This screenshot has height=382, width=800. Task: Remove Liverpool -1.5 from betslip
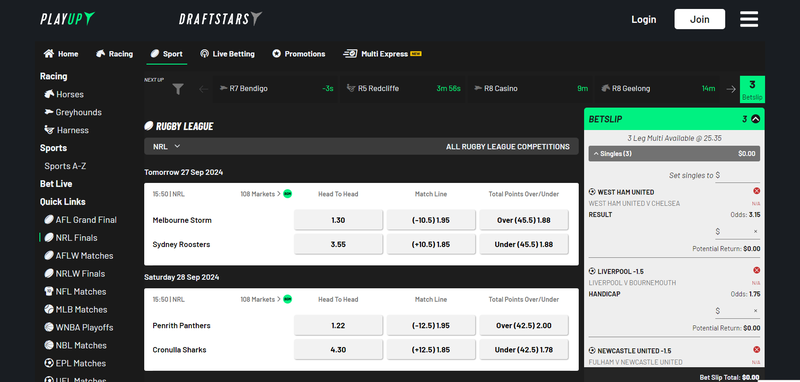pyautogui.click(x=756, y=270)
